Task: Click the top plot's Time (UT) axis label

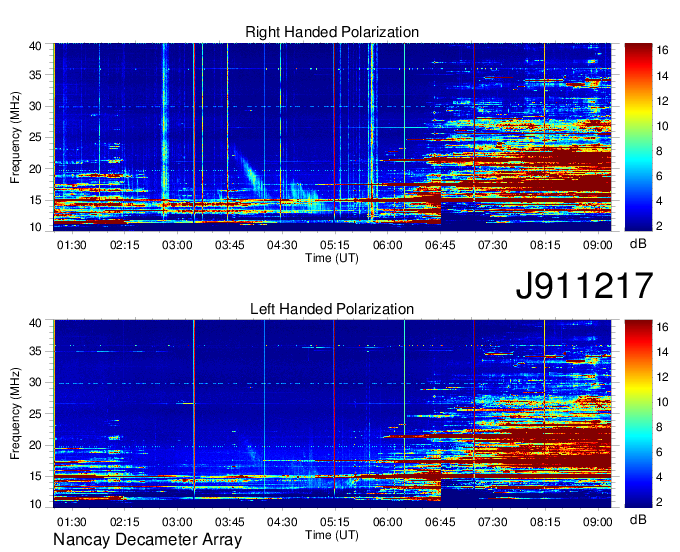Action: (x=332, y=258)
